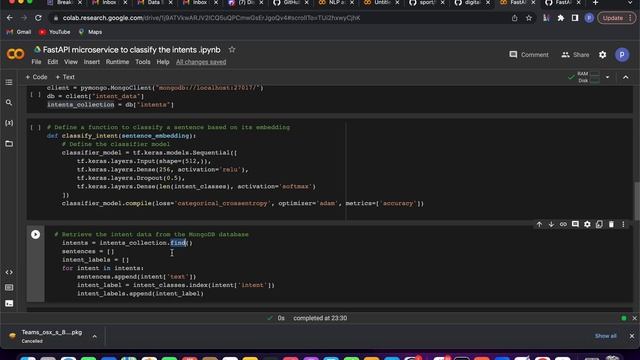Open browser extensions puzzle icon

click(x=561, y=18)
